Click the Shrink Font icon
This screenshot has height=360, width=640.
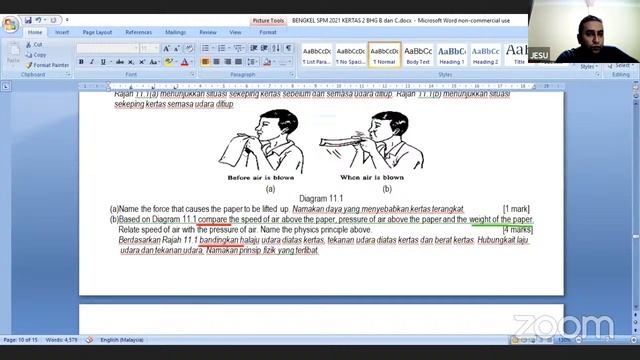177,49
